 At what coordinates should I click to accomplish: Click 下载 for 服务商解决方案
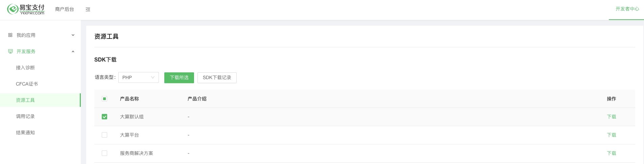click(611, 153)
